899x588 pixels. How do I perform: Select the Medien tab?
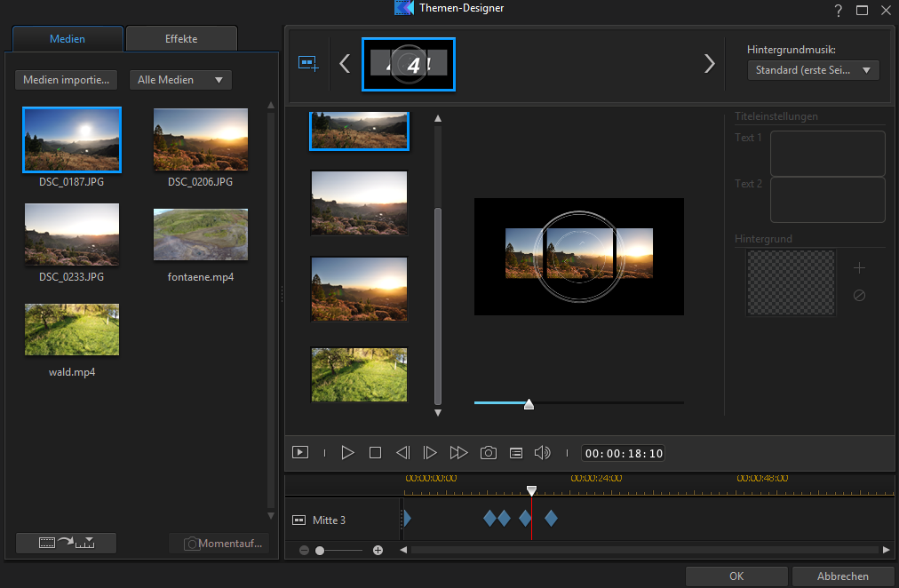pos(68,39)
